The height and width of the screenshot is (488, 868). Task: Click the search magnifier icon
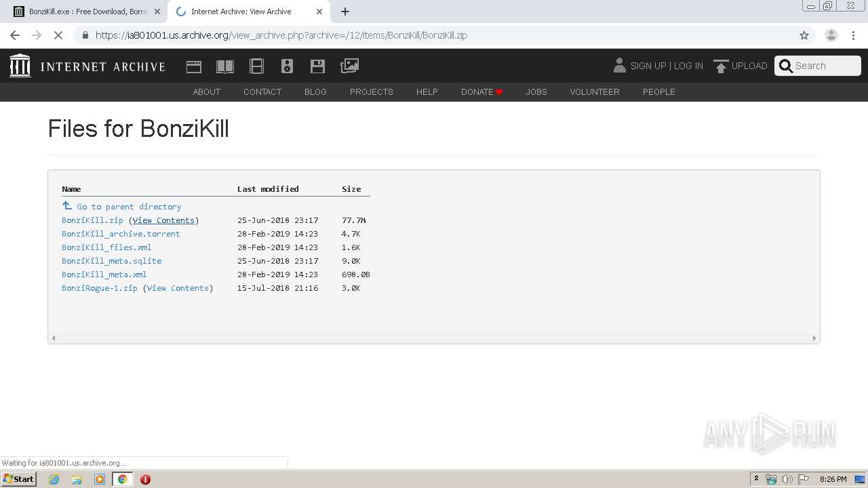tap(786, 66)
